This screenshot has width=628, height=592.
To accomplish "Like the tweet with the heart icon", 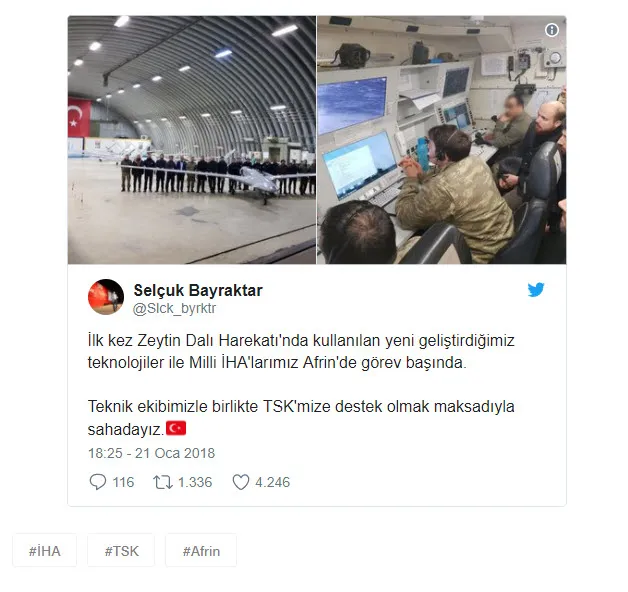I will (x=241, y=482).
